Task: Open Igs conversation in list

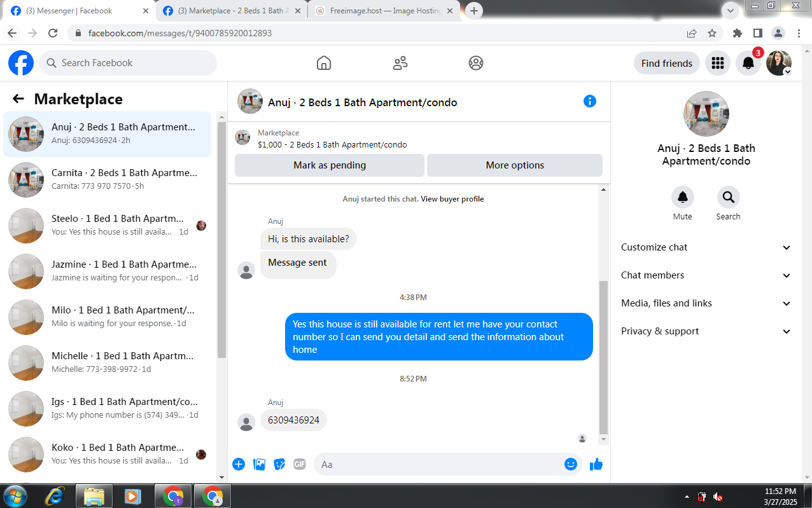Action: coord(108,408)
